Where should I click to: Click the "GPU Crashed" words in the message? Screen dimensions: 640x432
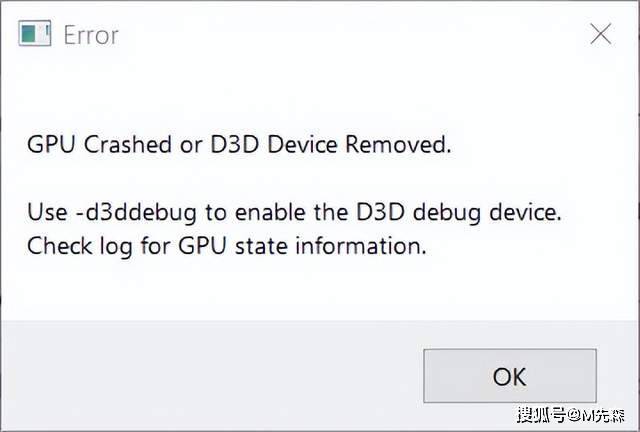click(99, 145)
